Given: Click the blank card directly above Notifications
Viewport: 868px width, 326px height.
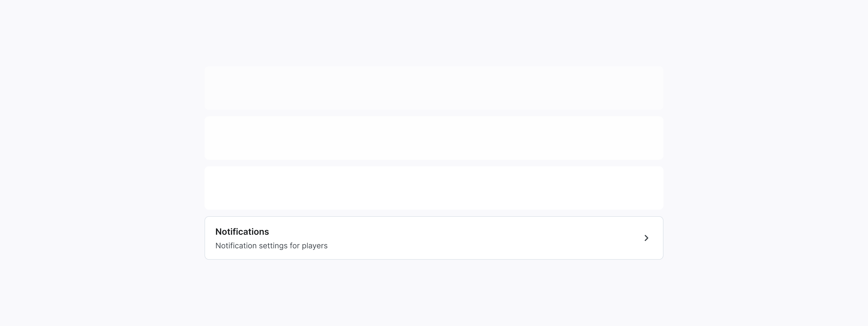Looking at the screenshot, I should point(434,188).
